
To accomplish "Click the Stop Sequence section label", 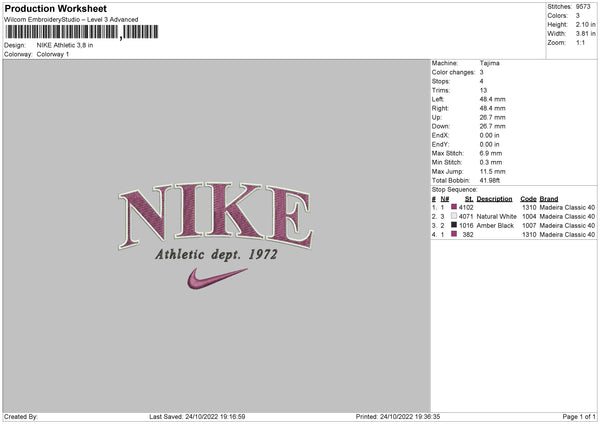I will [x=454, y=188].
